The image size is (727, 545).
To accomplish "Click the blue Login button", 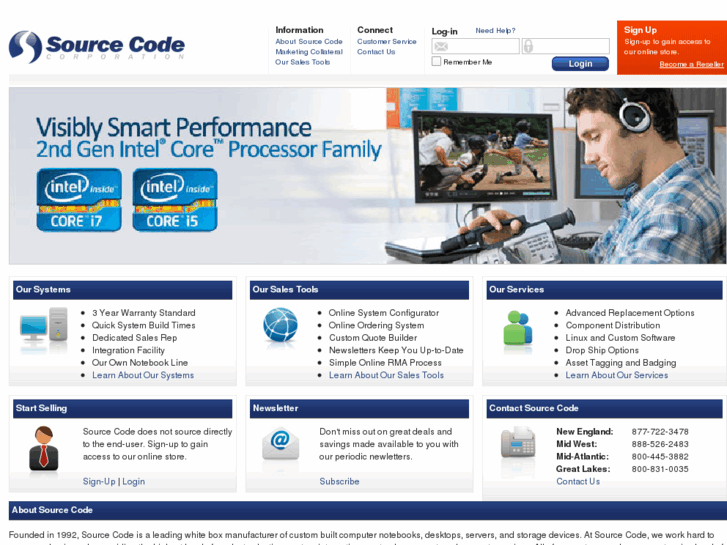I will (x=580, y=64).
